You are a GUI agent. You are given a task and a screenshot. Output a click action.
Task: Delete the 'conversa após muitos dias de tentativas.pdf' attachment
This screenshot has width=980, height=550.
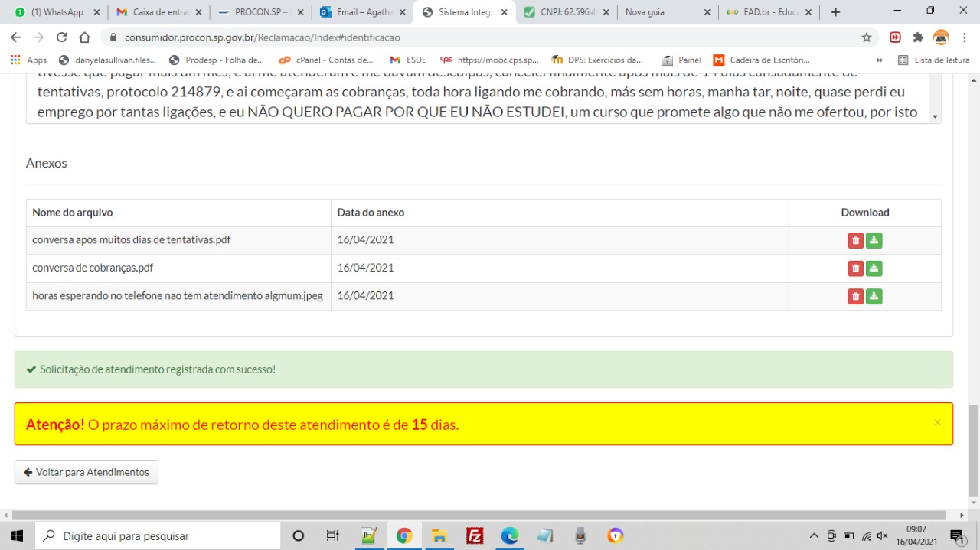[x=855, y=240]
